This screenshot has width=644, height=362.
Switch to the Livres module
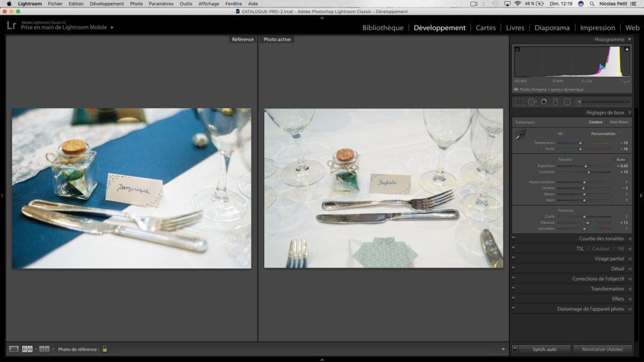tap(515, 28)
